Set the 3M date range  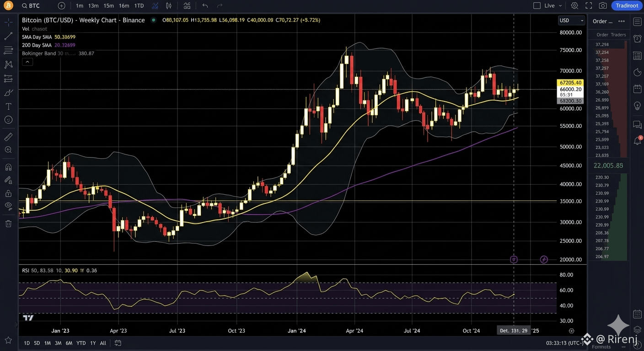58,343
